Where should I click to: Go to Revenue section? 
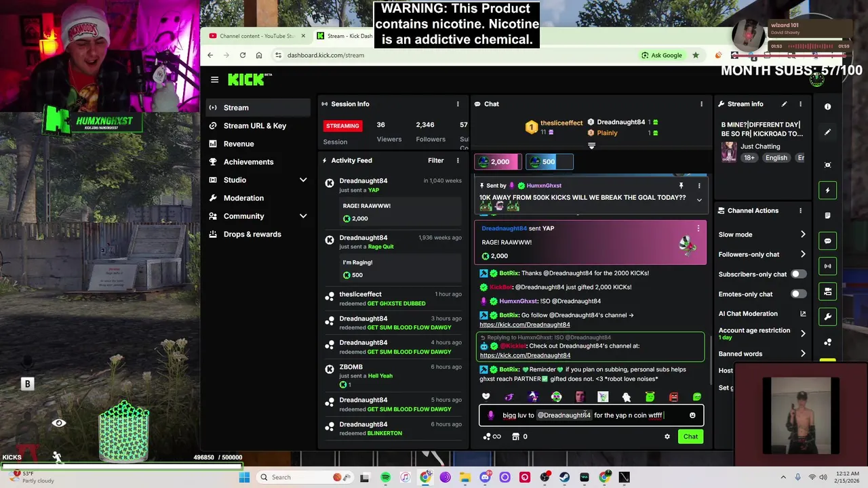tap(258, 144)
